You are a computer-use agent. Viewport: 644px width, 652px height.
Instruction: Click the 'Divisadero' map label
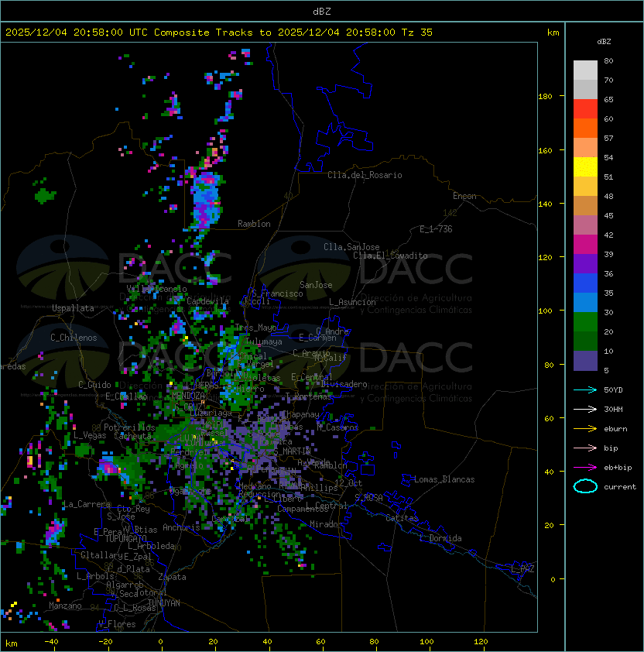coord(344,384)
